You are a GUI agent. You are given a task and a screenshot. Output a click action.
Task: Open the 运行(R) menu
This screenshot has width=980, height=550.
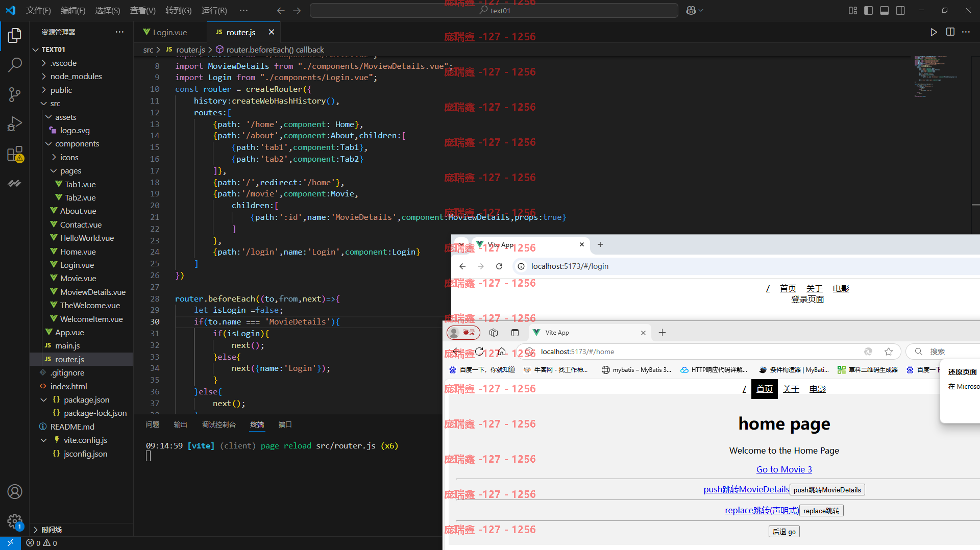click(x=214, y=10)
